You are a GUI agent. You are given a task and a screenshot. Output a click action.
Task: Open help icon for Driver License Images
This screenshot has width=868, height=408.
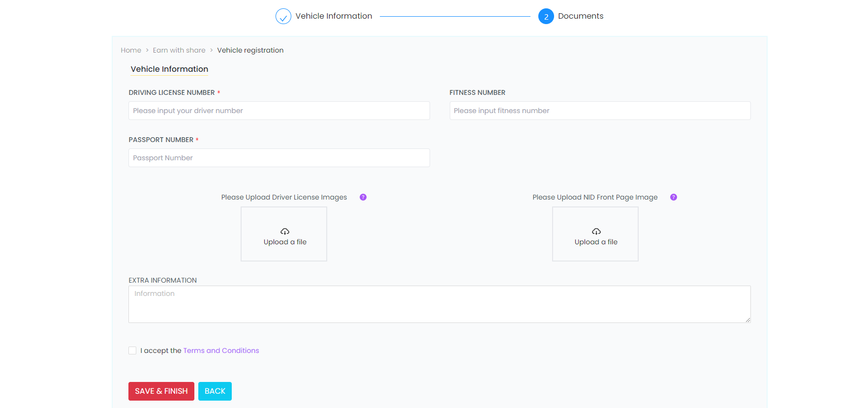point(363,197)
